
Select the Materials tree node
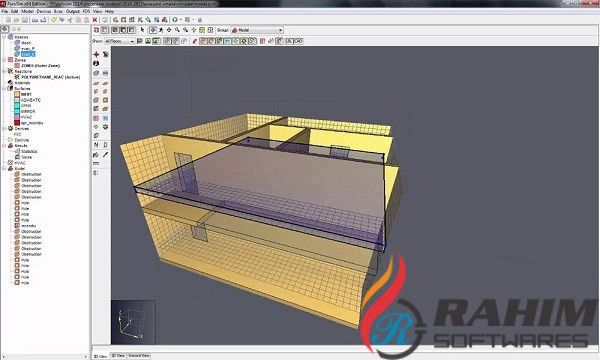22,83
